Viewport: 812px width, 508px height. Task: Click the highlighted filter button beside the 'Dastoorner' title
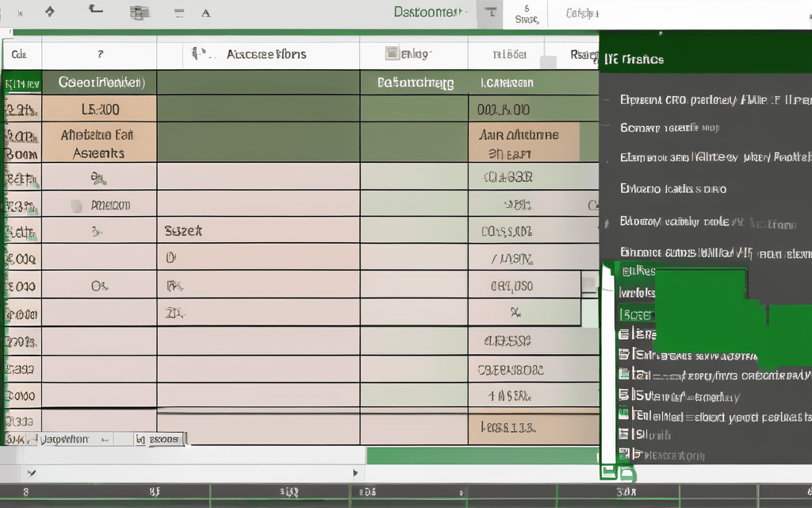491,13
